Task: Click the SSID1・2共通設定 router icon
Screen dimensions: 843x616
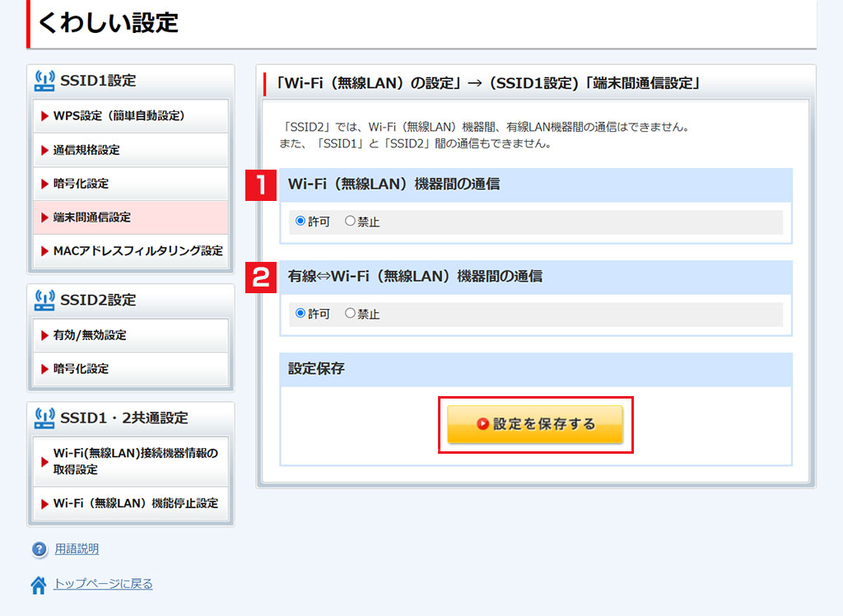Action: click(44, 418)
